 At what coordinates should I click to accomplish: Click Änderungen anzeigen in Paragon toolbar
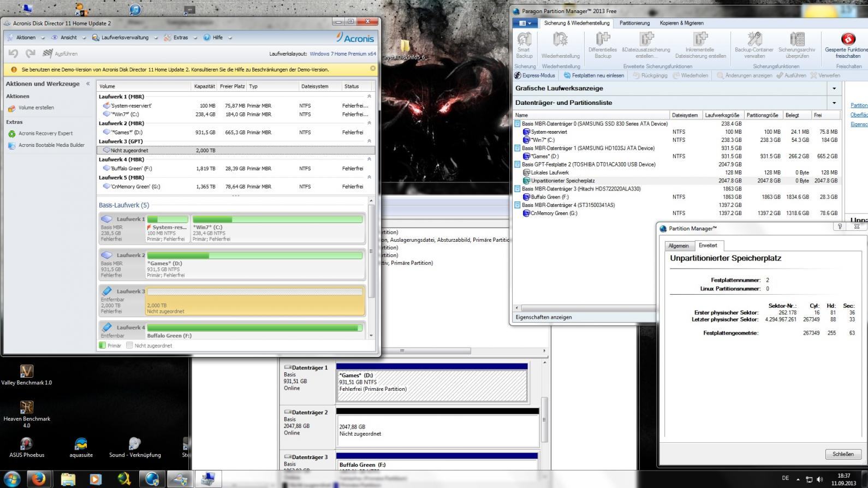click(x=744, y=75)
